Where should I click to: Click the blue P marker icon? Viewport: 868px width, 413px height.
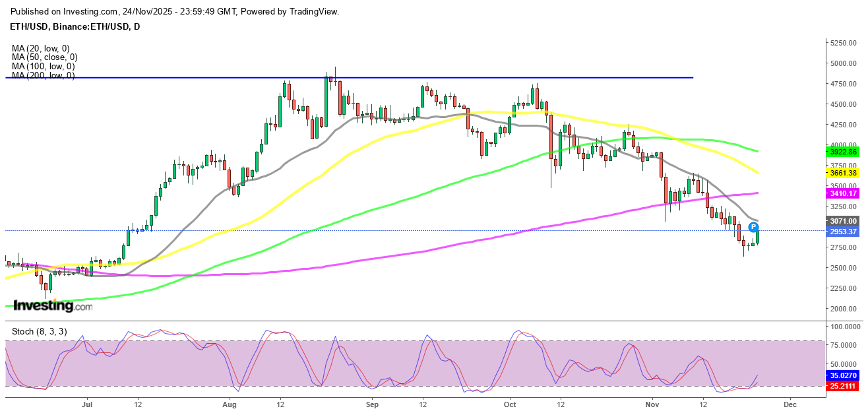pyautogui.click(x=753, y=226)
